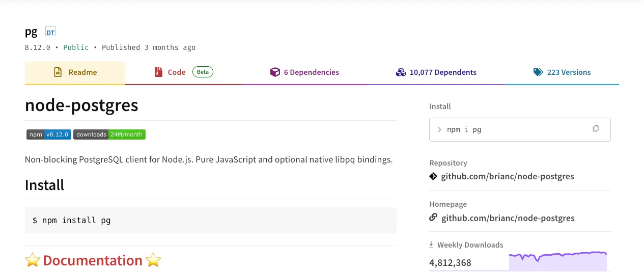Click the downloads 24M/month badge
The width and height of the screenshot is (644, 272).
[x=109, y=134]
